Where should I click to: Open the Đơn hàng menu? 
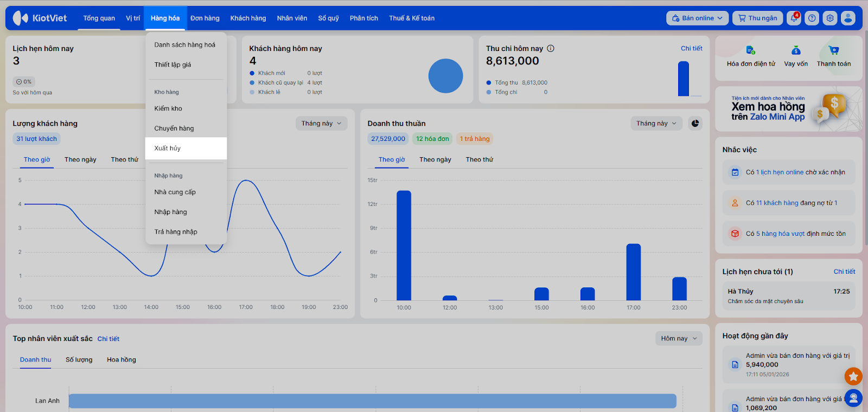point(205,18)
